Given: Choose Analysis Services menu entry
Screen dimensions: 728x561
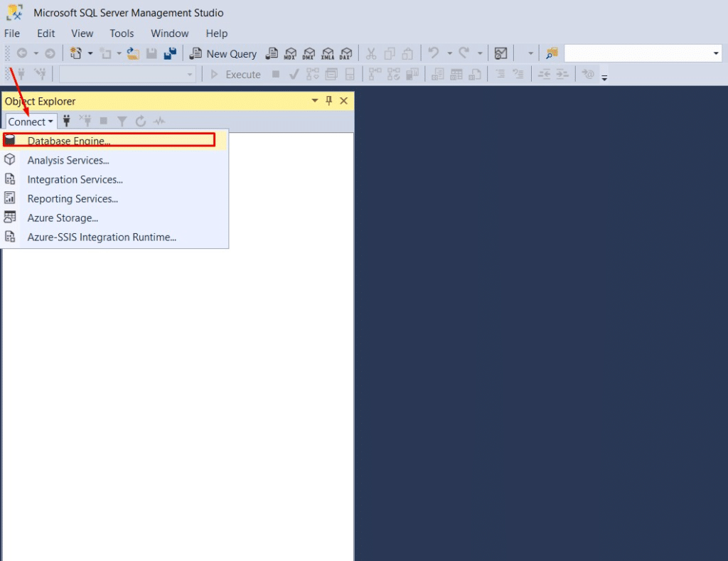Looking at the screenshot, I should [x=68, y=160].
